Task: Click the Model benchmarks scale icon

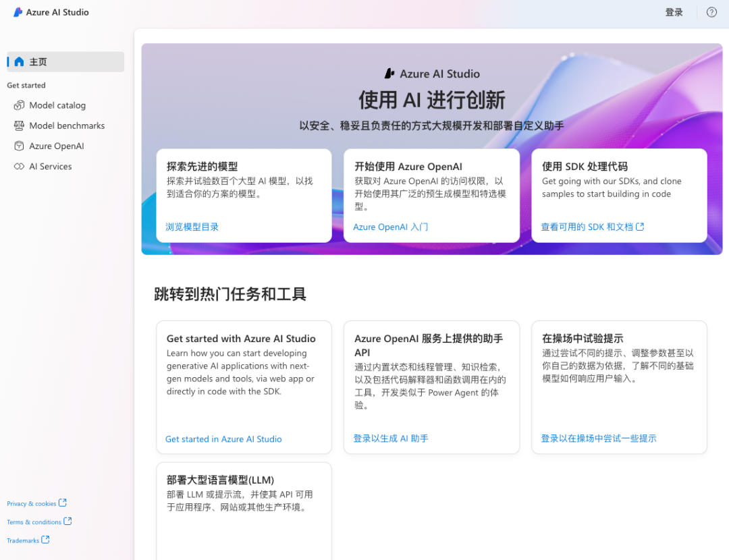Action: coord(19,125)
